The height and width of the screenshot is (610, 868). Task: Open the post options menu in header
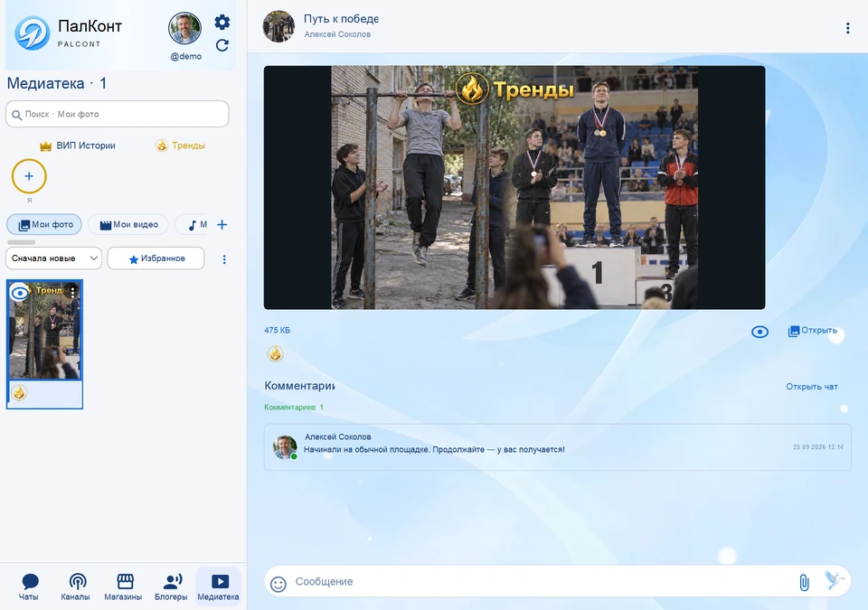[847, 29]
